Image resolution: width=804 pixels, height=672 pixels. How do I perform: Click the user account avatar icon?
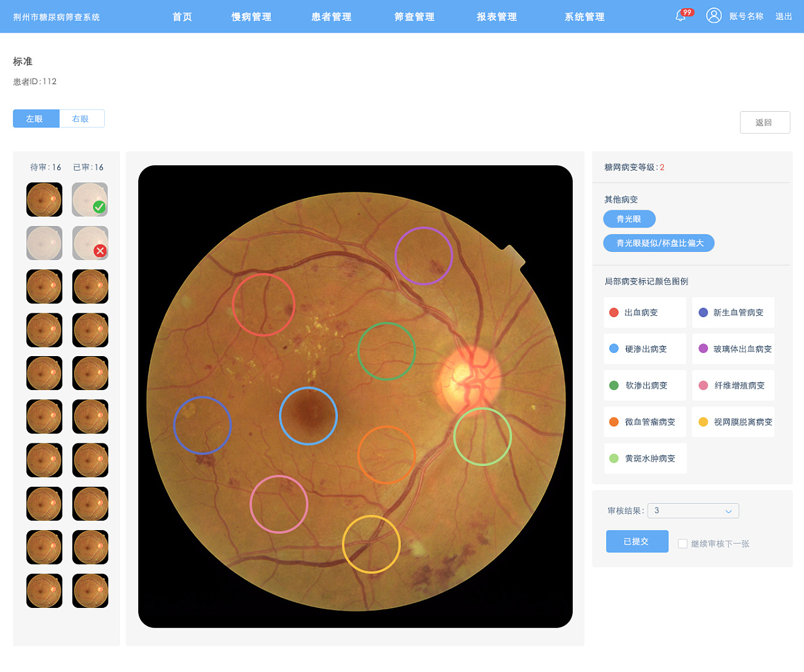(x=714, y=16)
